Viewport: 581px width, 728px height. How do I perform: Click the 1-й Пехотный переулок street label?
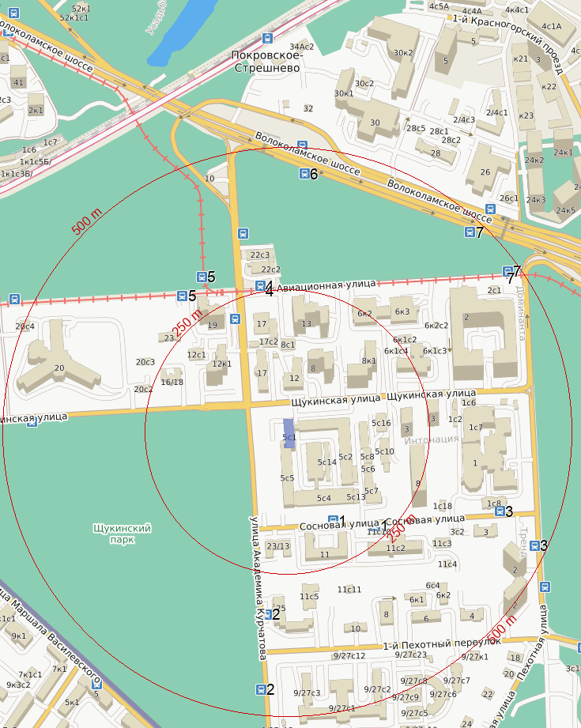coord(441,642)
